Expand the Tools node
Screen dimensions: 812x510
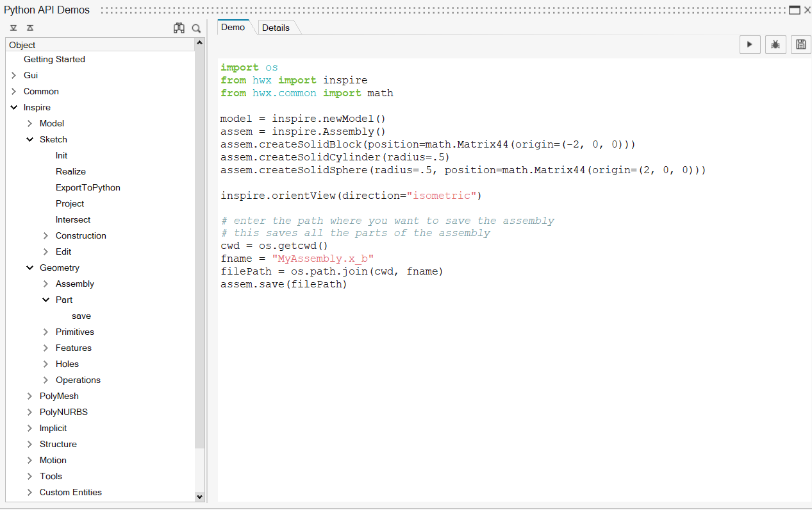pyautogui.click(x=30, y=476)
